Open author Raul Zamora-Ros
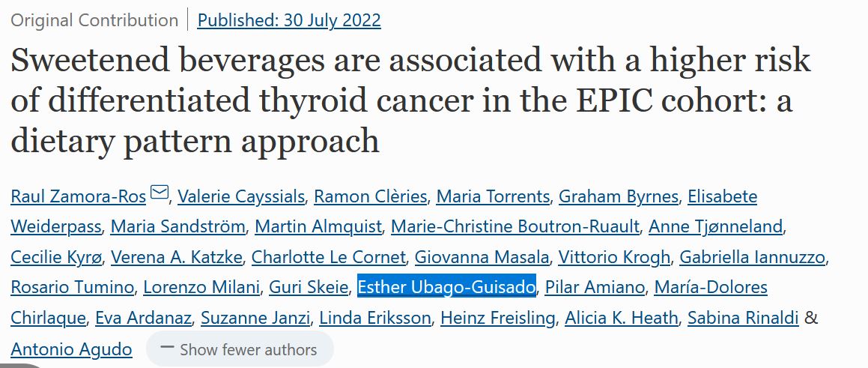Screen dimensions: 868x368 [79, 197]
